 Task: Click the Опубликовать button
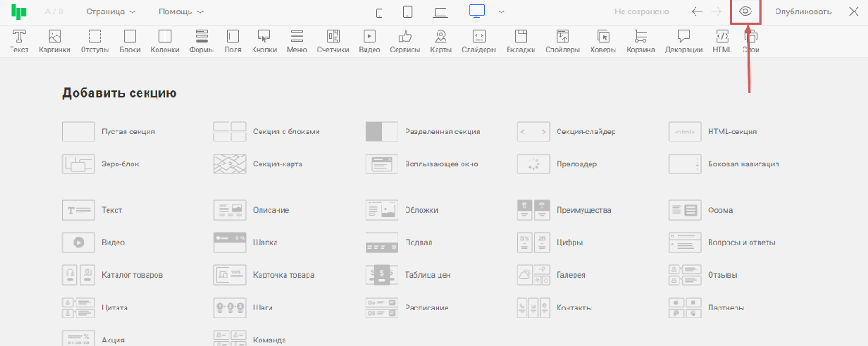click(803, 12)
